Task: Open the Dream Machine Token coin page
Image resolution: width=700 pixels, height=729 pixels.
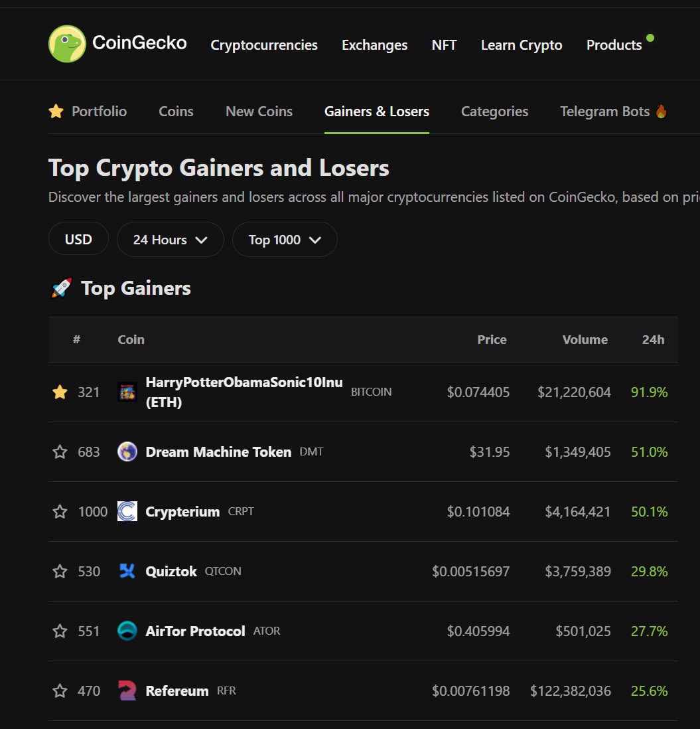Action: [218, 452]
